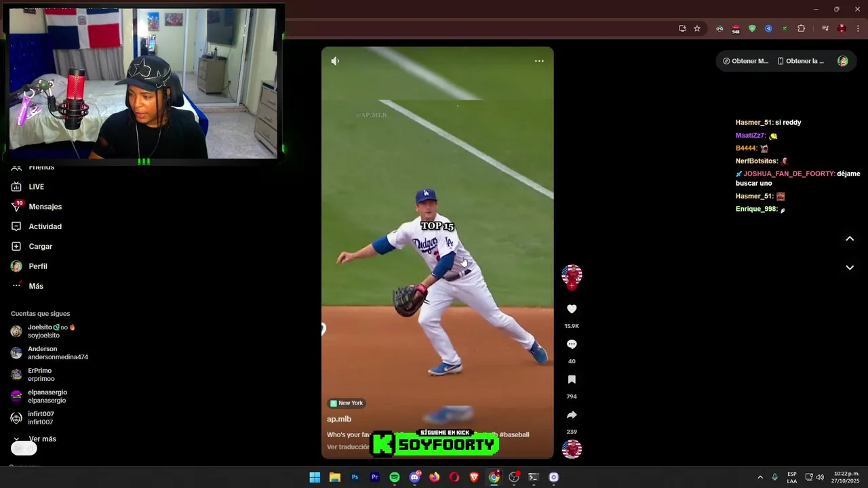Click the install app icon in address bar
868x488 pixels.
coord(682,28)
